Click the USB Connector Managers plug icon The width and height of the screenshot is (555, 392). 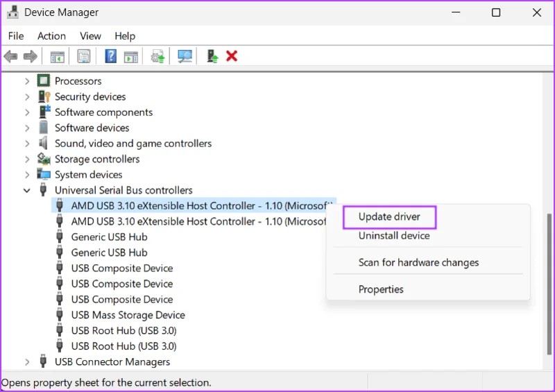pos(43,361)
